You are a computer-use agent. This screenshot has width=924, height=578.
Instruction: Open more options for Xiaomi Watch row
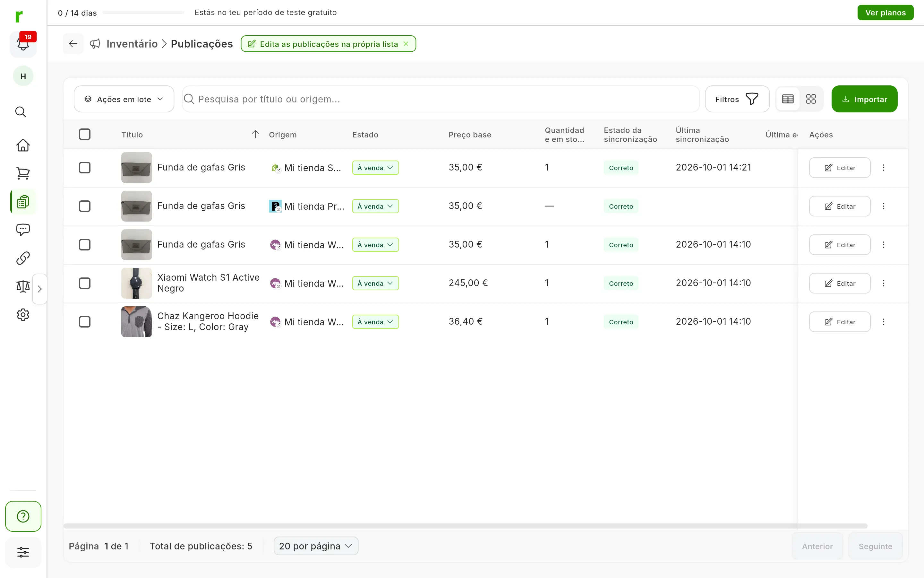coord(883,283)
